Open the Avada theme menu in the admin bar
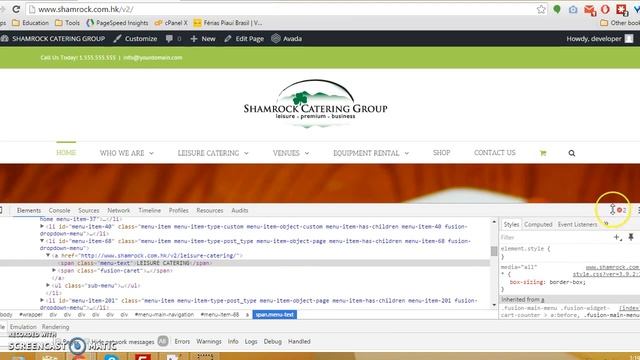 (287, 39)
